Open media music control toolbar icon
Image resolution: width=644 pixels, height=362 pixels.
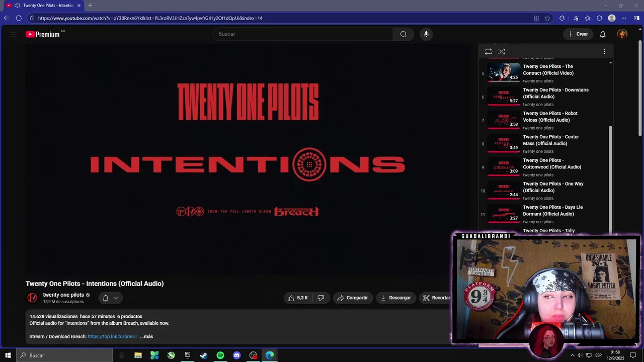(x=576, y=18)
